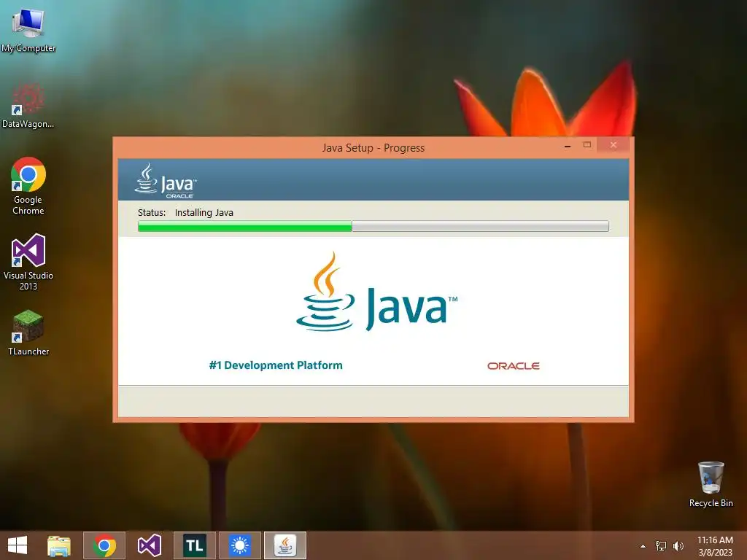The width and height of the screenshot is (747, 560).
Task: Open the My Computer desktop icon
Action: (x=28, y=29)
